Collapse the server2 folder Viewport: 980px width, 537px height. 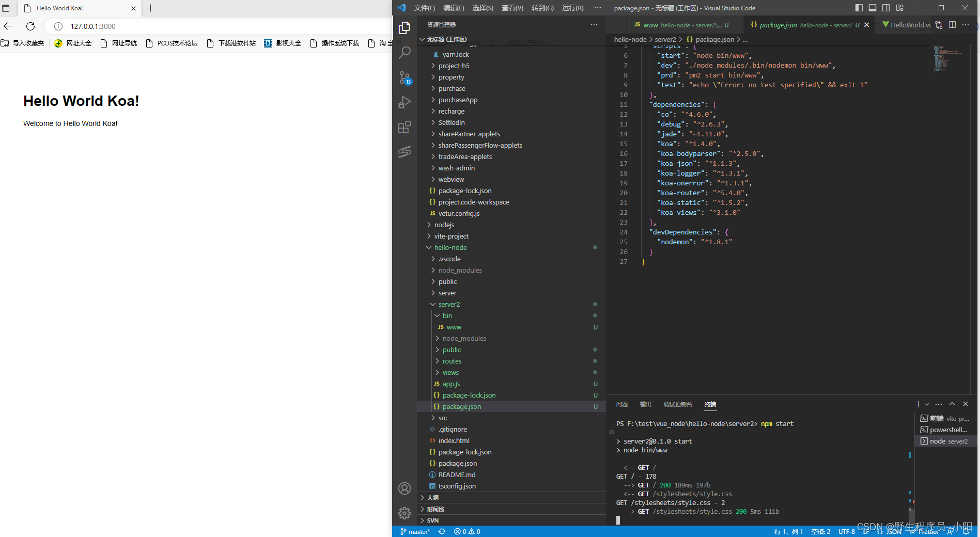coord(449,305)
